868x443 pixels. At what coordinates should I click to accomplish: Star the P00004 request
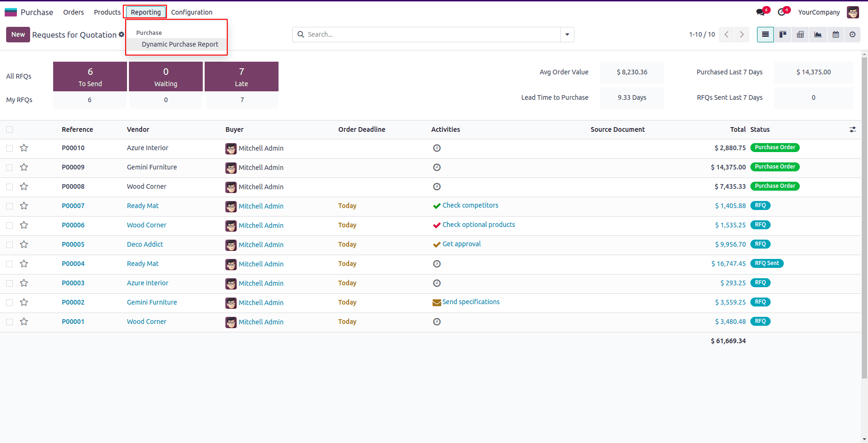[x=24, y=264]
